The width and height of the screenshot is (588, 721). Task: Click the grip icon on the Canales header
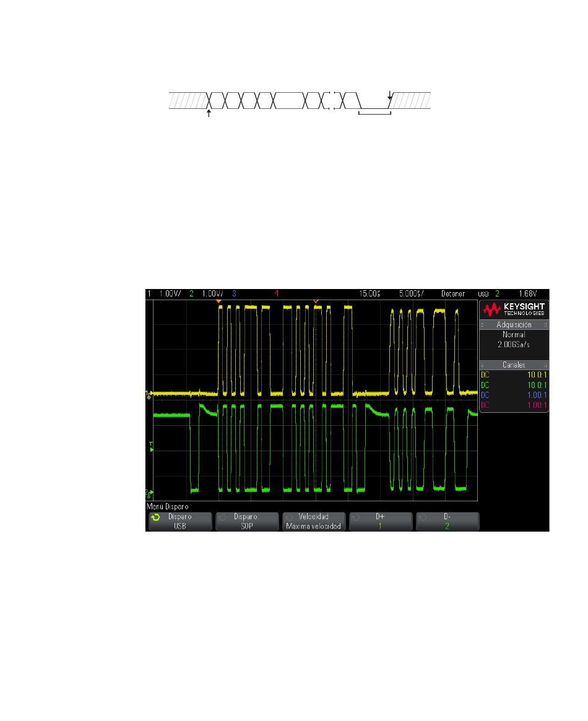coord(482,365)
